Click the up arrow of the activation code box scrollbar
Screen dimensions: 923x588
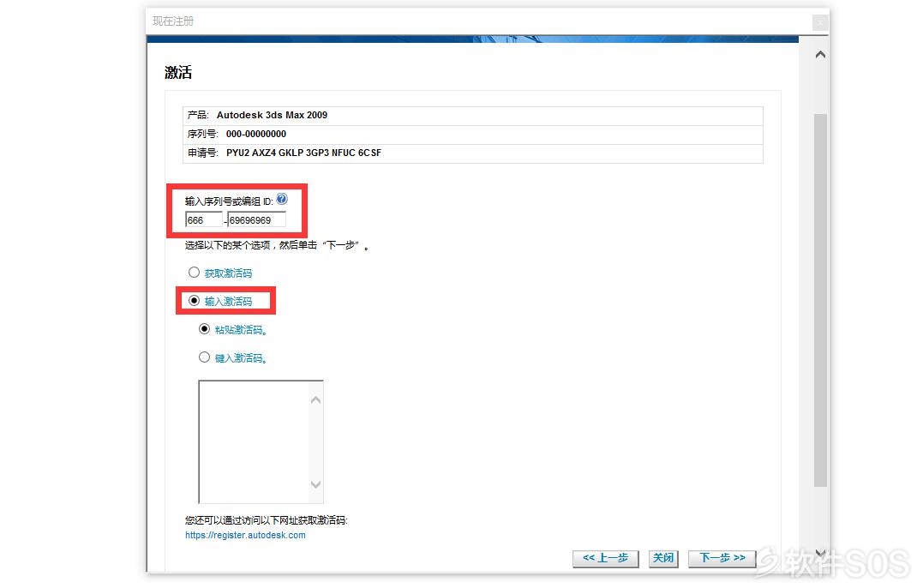316,400
